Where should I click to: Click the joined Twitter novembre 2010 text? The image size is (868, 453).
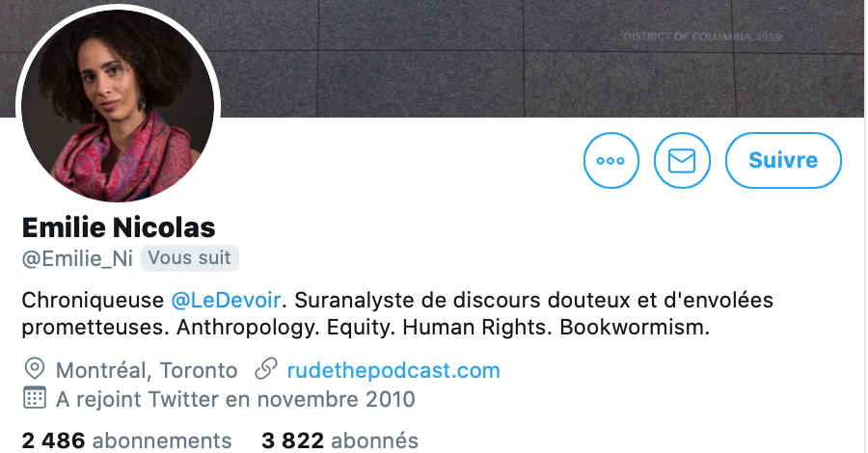pyautogui.click(x=235, y=399)
